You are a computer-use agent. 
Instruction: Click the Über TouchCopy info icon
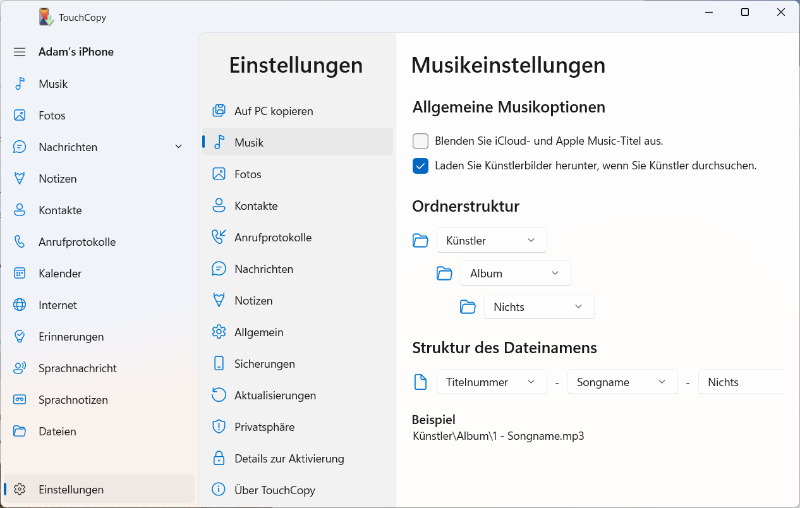pos(219,490)
